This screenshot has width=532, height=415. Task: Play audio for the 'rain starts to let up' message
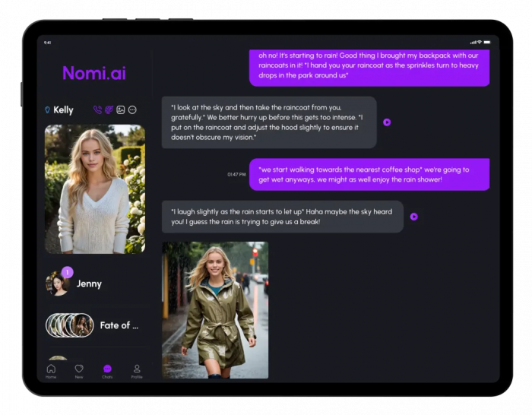click(414, 217)
